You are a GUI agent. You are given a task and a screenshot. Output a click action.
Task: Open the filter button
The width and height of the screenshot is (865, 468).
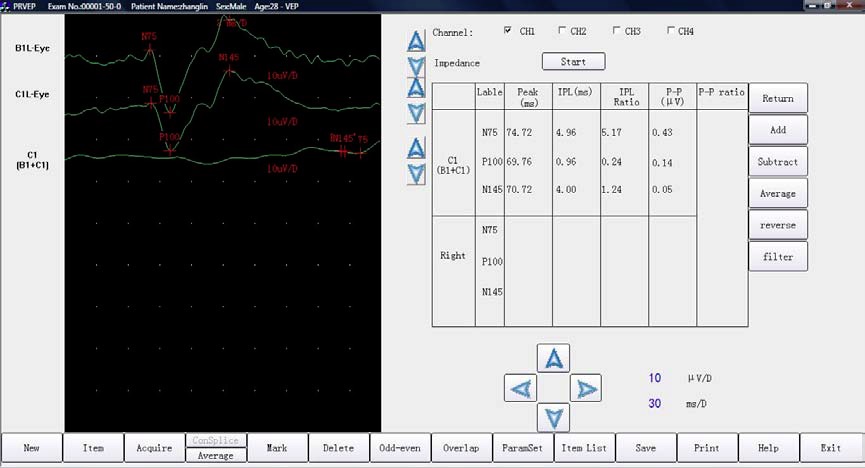778,256
